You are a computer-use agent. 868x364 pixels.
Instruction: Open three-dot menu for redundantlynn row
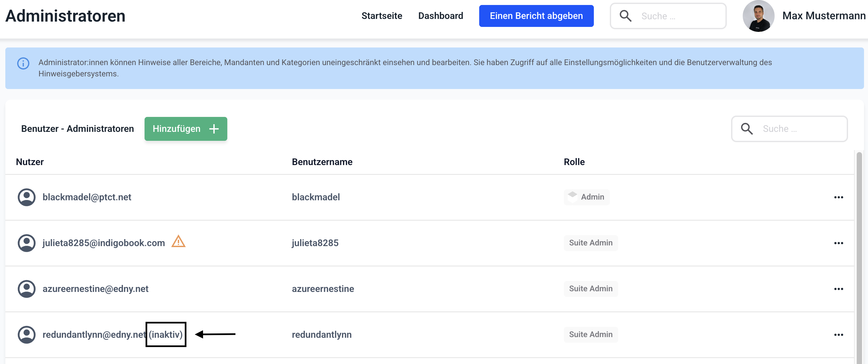(x=838, y=335)
